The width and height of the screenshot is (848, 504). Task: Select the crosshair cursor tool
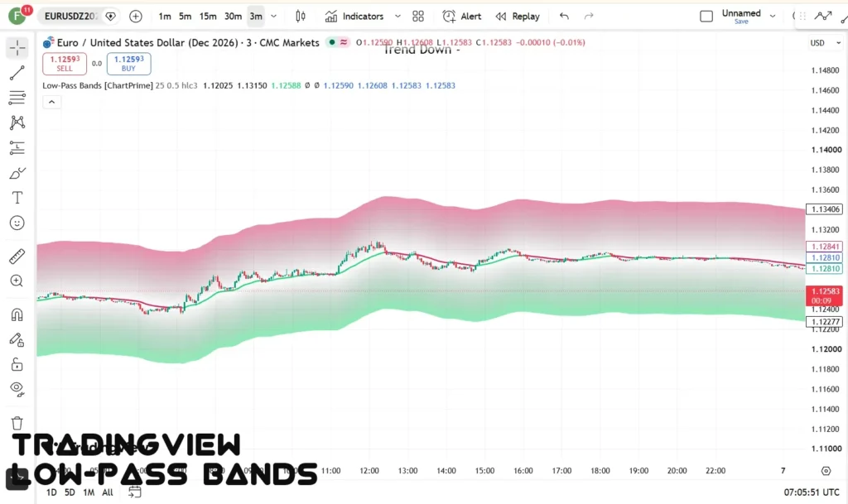[17, 48]
